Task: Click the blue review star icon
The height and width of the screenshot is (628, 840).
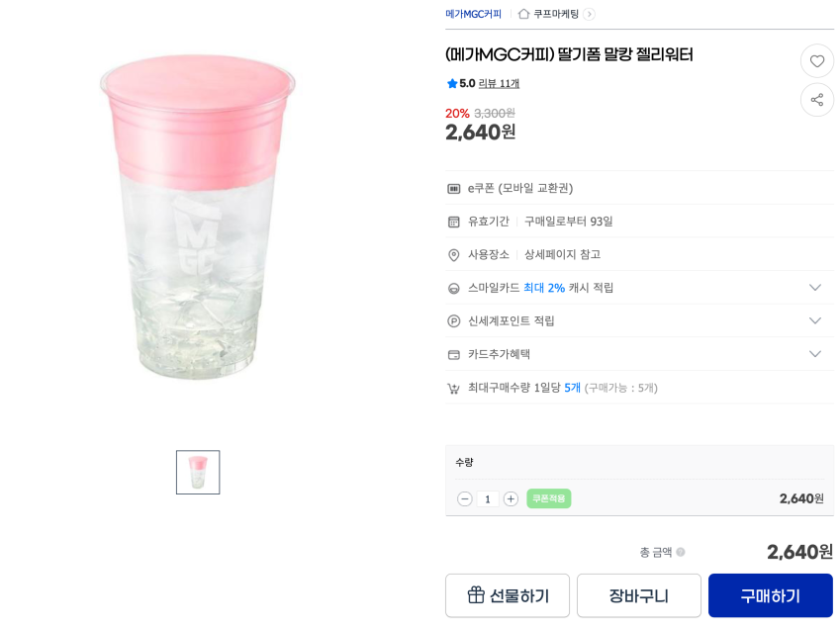Action: point(452,84)
